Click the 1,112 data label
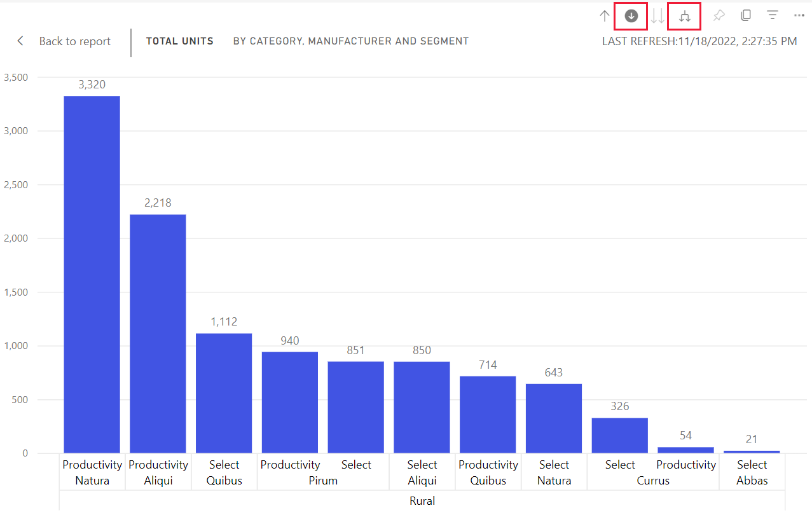 tap(224, 322)
